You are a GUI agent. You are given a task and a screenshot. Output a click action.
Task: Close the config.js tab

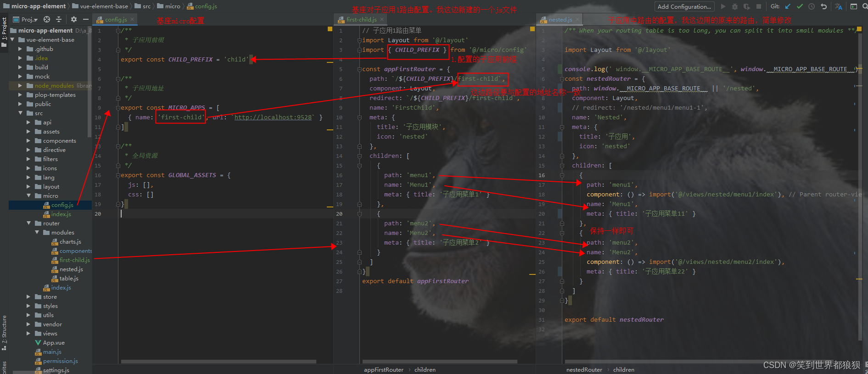(x=132, y=19)
